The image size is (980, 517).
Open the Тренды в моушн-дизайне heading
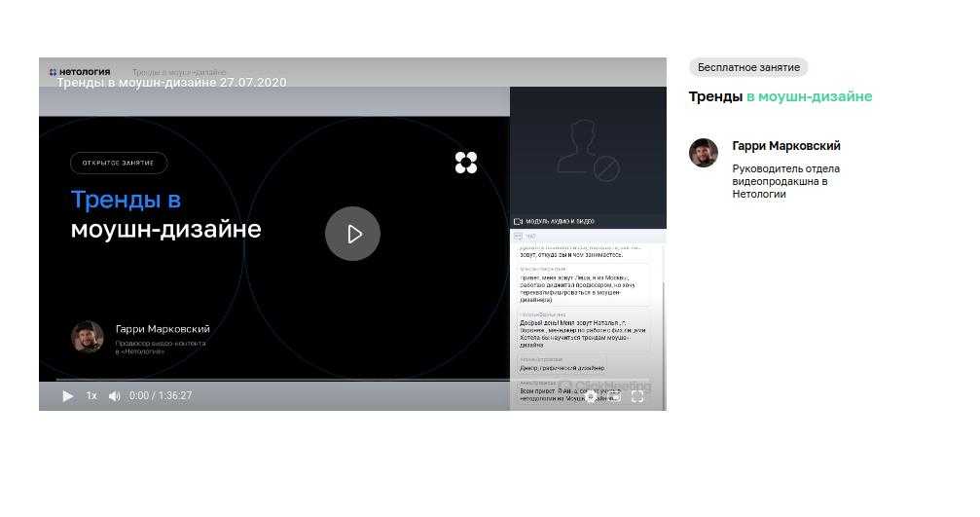click(780, 96)
